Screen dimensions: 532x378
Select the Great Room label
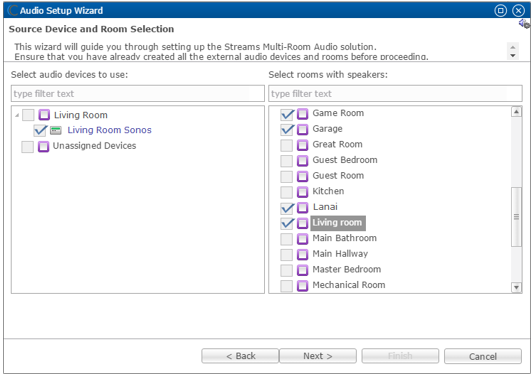point(337,145)
